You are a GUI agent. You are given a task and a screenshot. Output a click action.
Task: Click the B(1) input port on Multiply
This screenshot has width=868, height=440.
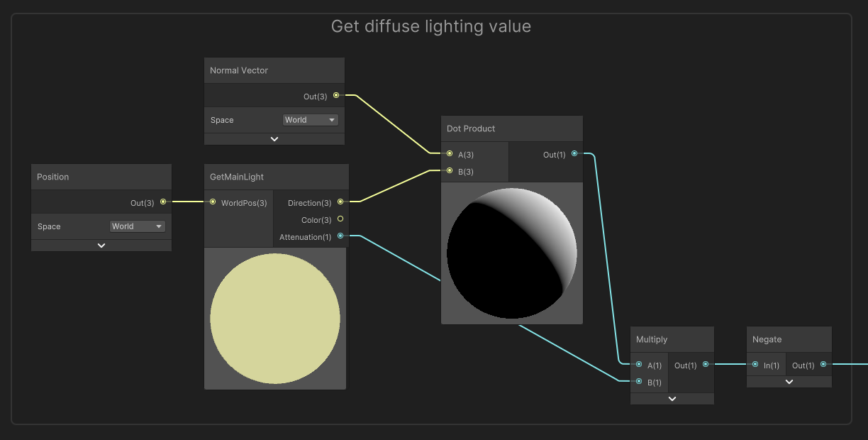point(638,382)
